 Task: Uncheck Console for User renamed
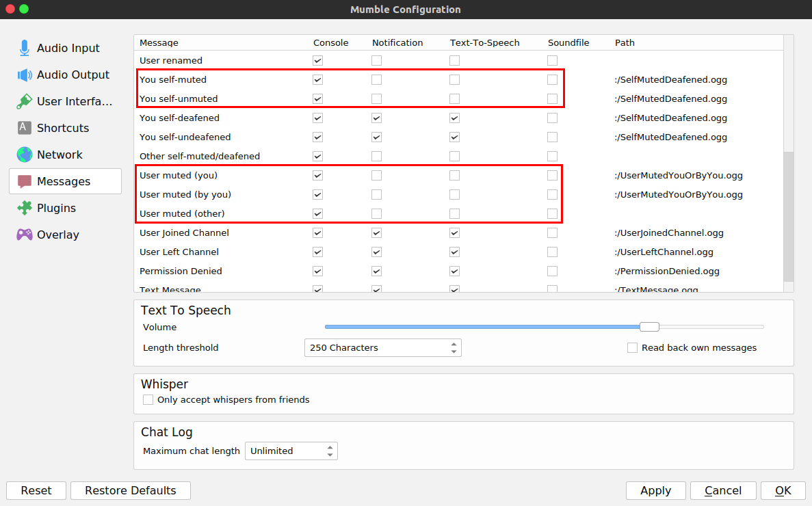point(318,61)
